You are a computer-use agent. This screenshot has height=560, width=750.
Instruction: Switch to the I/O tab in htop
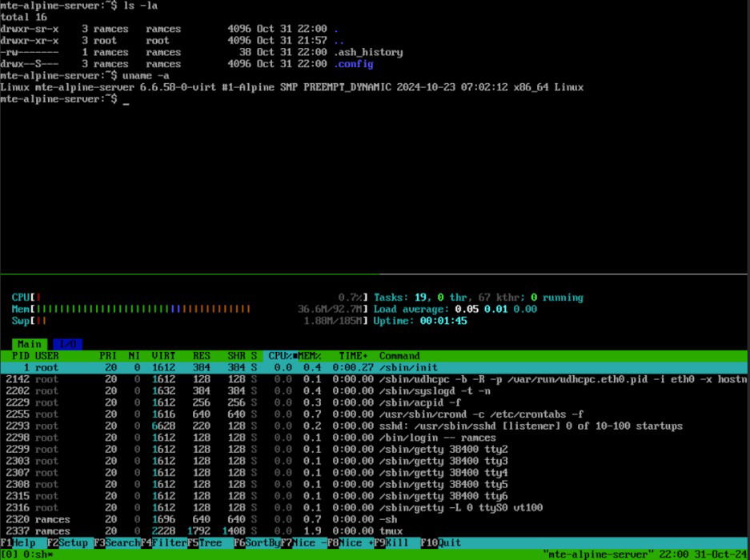(66, 342)
